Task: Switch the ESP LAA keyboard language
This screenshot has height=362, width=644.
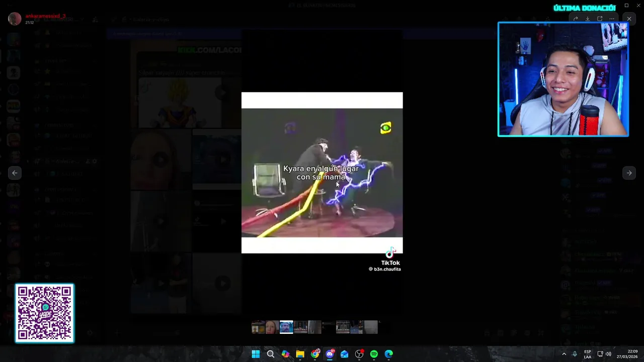Action: click(588, 354)
